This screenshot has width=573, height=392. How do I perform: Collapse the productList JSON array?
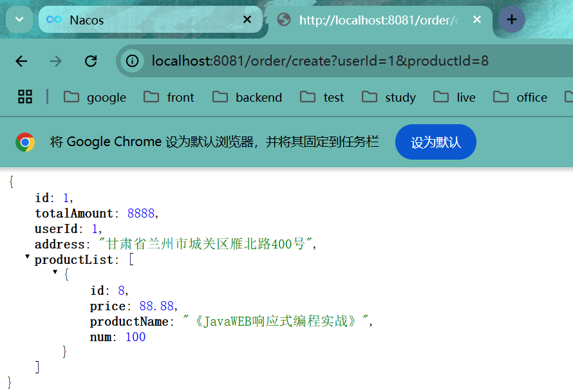27,257
